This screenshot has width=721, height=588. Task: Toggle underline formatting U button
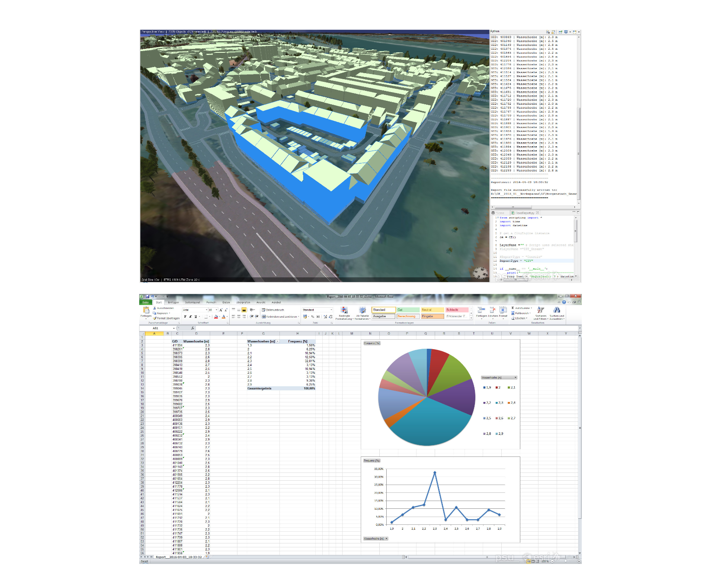pyautogui.click(x=195, y=317)
